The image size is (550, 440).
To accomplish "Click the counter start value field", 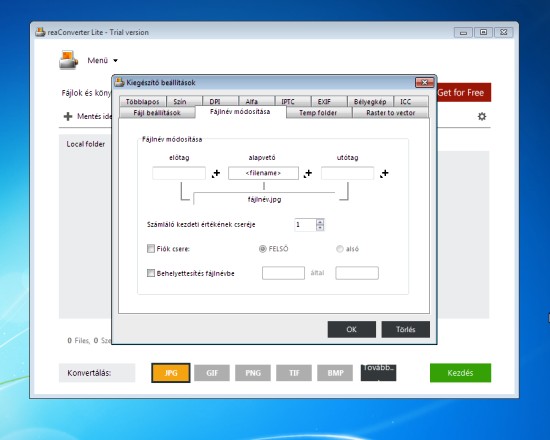I will pyautogui.click(x=305, y=225).
